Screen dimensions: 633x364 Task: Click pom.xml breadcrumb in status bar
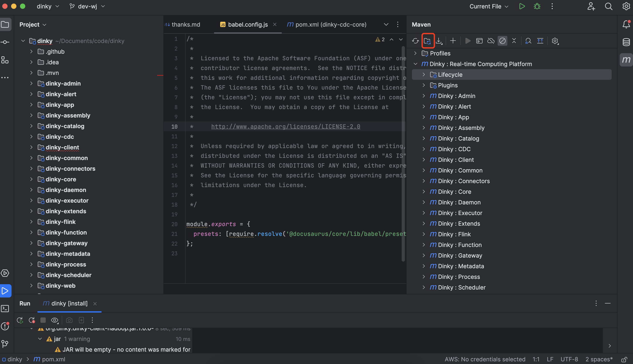(53, 359)
